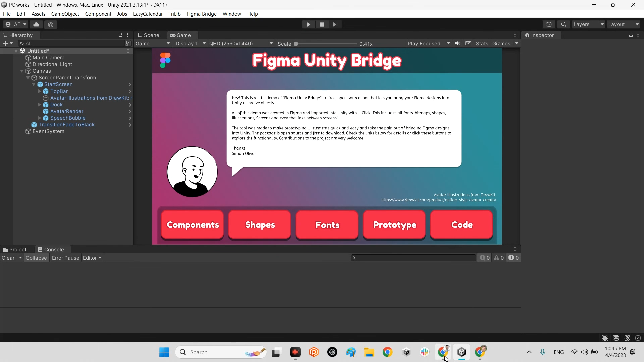644x362 pixels.
Task: Enable Error Pause in console
Action: pos(65,258)
